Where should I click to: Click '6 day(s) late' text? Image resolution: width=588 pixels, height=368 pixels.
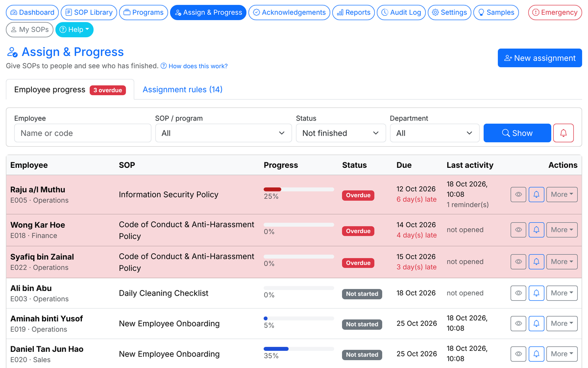point(416,200)
